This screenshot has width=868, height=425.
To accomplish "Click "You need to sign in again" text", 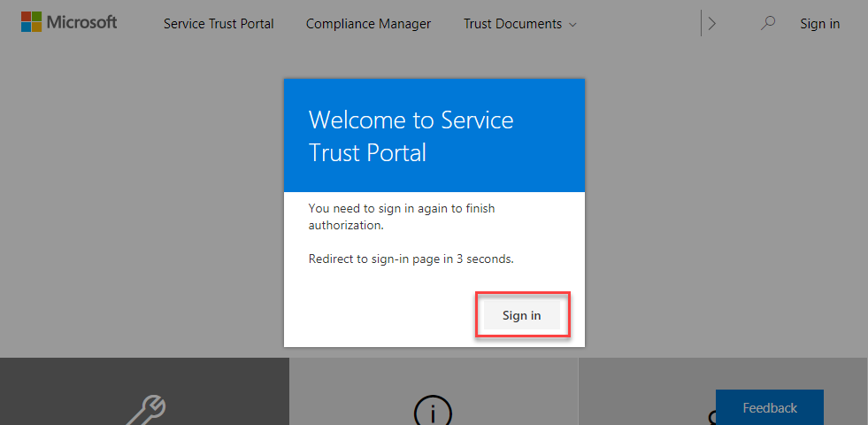I will click(402, 217).
